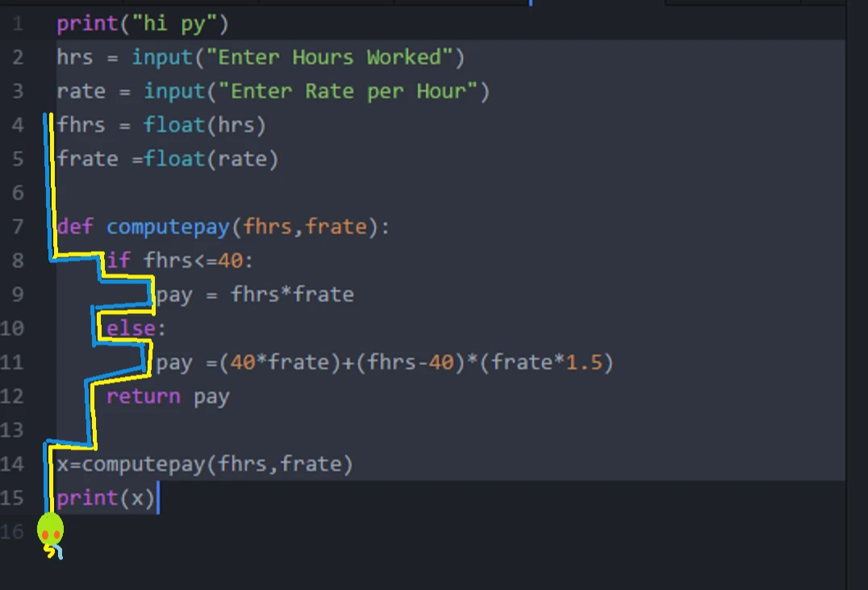
Task: Place cursor on the 'def' keyword
Action: point(75,227)
